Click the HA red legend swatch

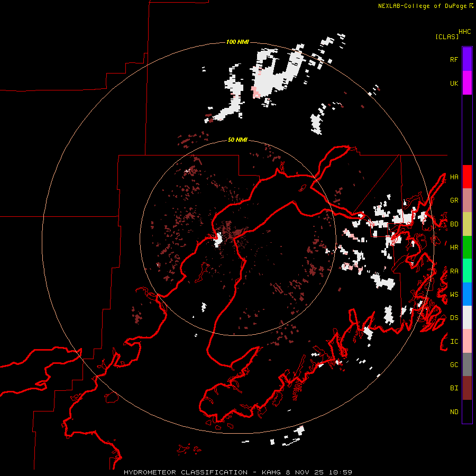pyautogui.click(x=467, y=177)
